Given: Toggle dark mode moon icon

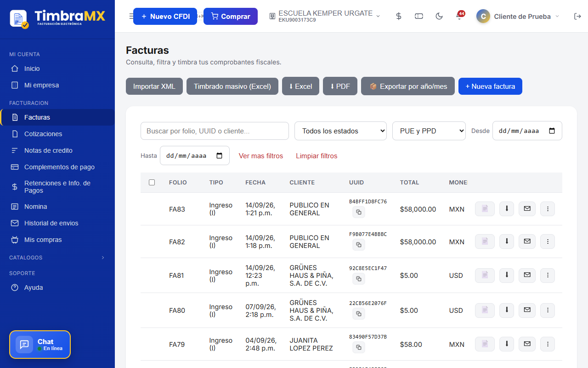Looking at the screenshot, I should [439, 16].
